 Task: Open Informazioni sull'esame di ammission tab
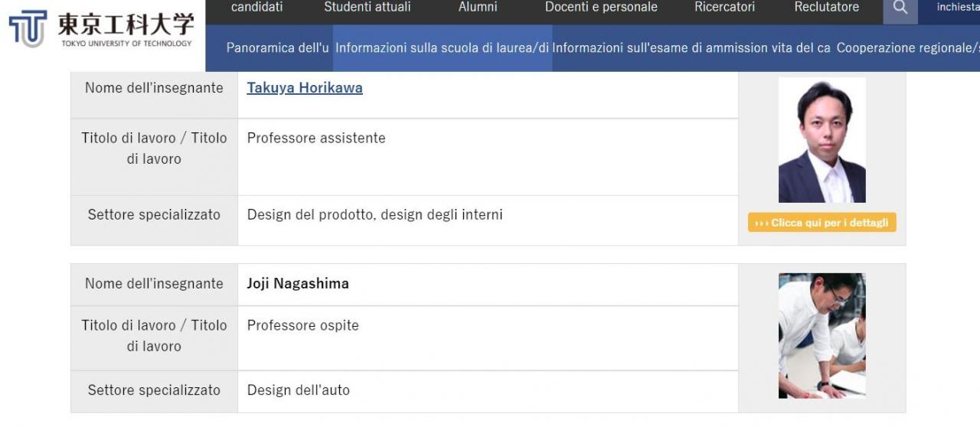click(x=659, y=47)
